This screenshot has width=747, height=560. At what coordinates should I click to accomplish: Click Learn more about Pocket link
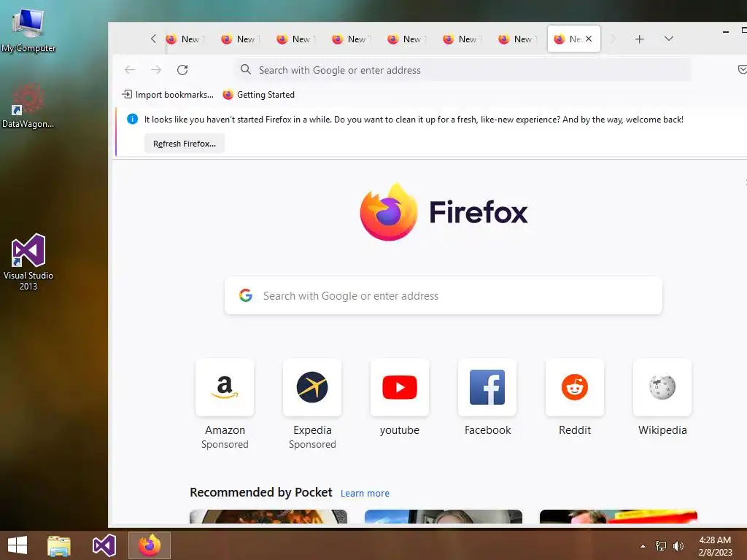pyautogui.click(x=365, y=494)
